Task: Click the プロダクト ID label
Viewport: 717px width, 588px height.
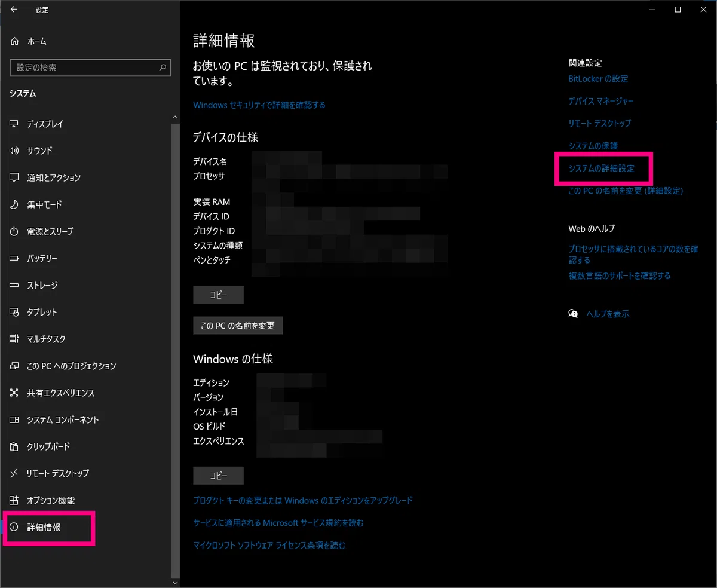Action: 214,231
